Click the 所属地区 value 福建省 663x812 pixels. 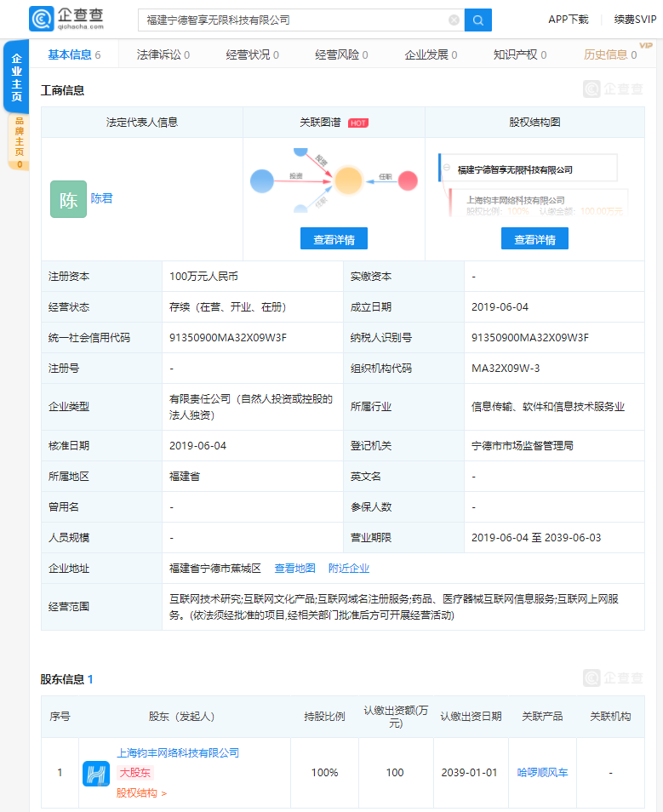point(185,477)
